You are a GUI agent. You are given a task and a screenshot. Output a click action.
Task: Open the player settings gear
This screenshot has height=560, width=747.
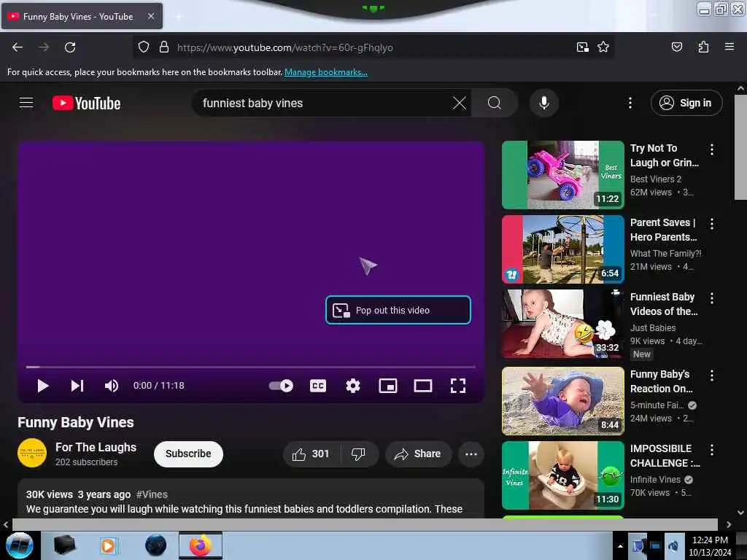tap(353, 386)
